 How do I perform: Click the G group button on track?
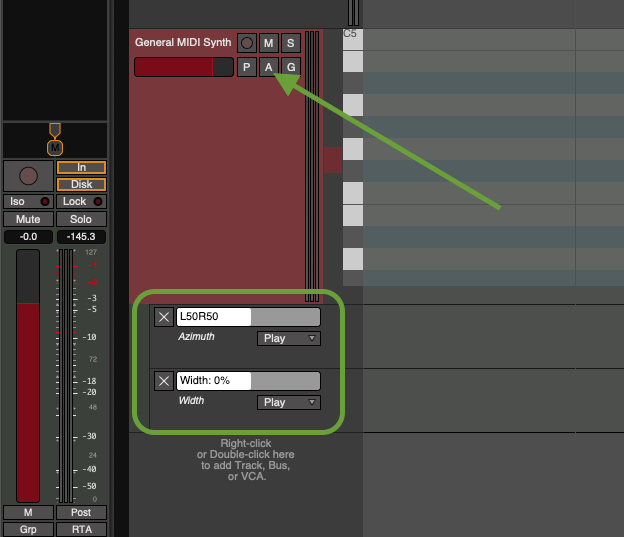point(290,67)
